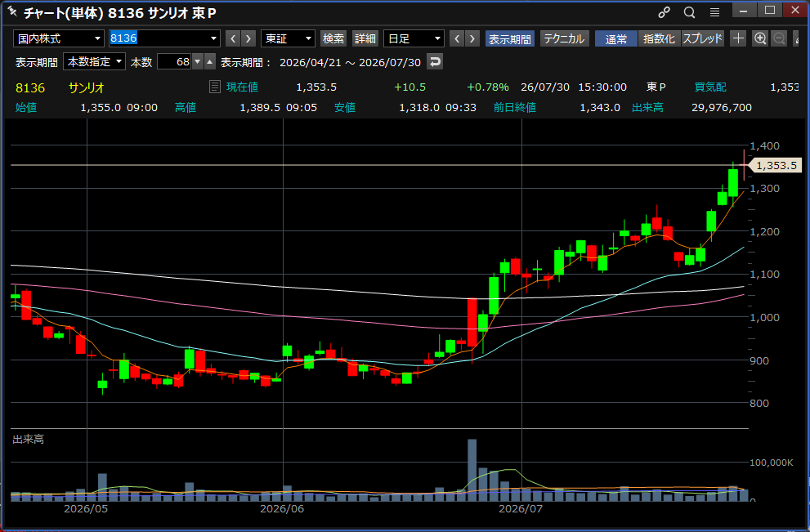Click the link chain icon in title bar
Image resolution: width=810 pixels, height=532 pixels.
(x=664, y=12)
